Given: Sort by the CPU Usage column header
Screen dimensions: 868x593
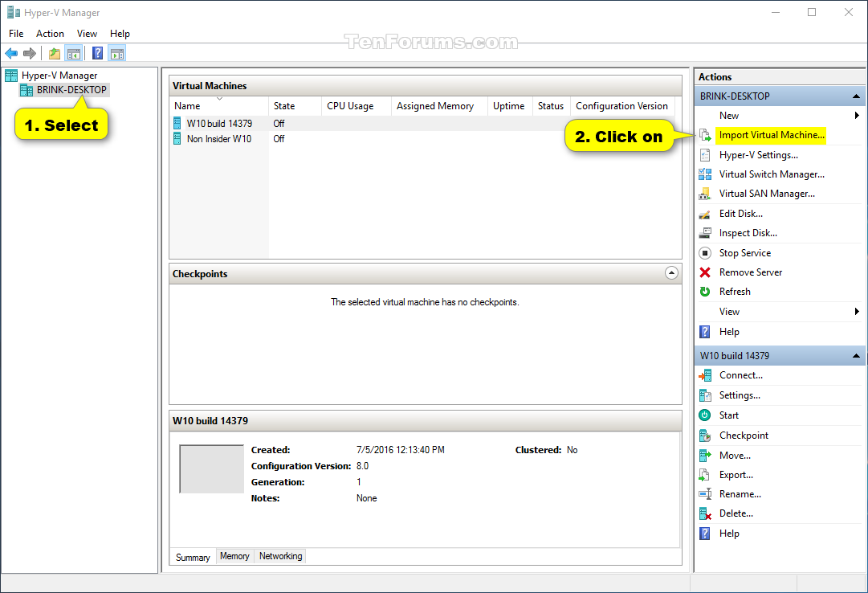Looking at the screenshot, I should pos(356,106).
